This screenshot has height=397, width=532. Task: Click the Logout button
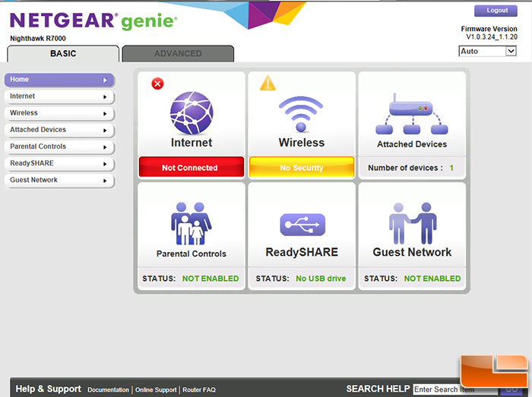point(496,11)
